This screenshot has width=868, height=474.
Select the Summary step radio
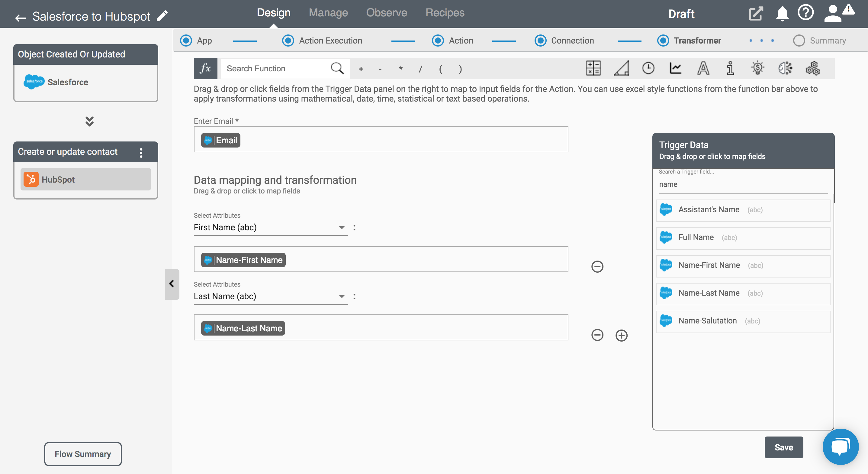coord(799,41)
